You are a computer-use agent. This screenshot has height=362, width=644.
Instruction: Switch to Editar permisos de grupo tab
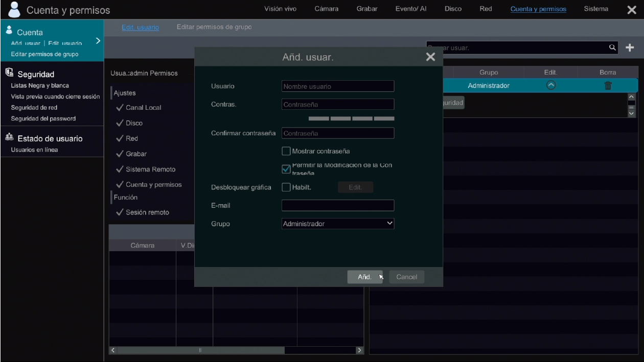(x=214, y=27)
